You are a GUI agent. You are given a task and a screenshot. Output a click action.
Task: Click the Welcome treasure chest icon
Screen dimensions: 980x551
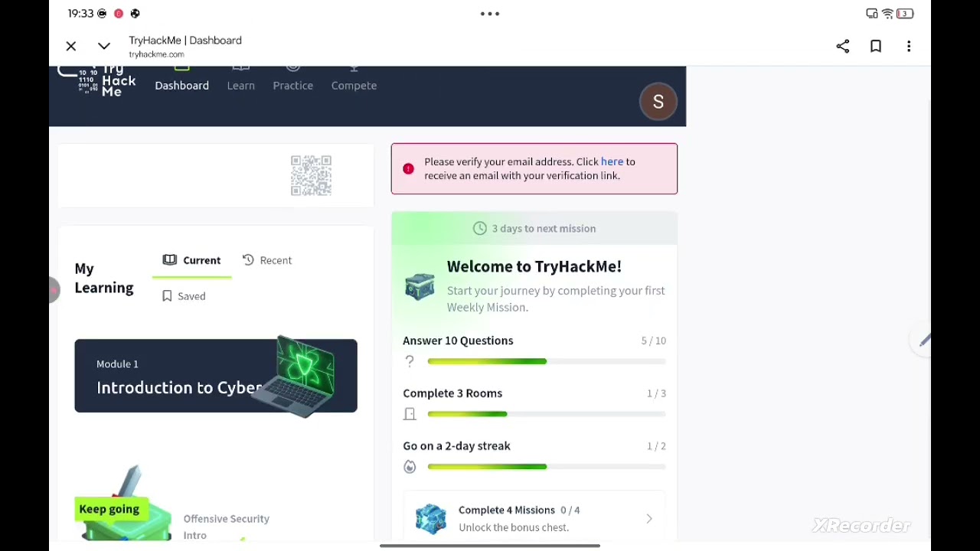coord(420,286)
